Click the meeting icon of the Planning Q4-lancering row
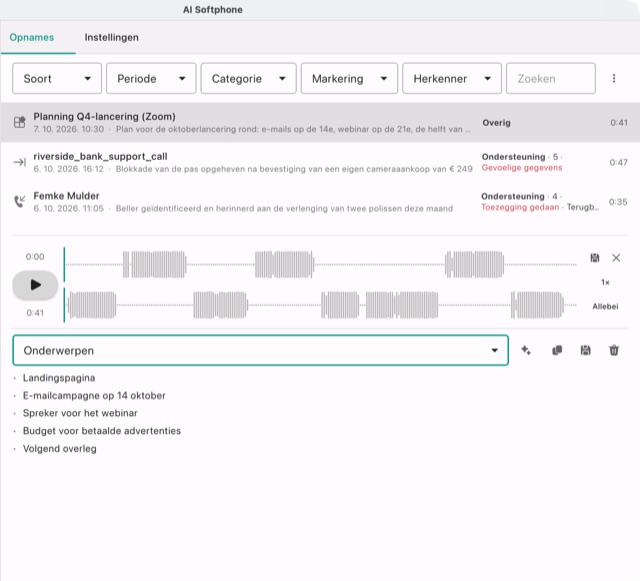Image resolution: width=640 pixels, height=581 pixels. [20, 122]
